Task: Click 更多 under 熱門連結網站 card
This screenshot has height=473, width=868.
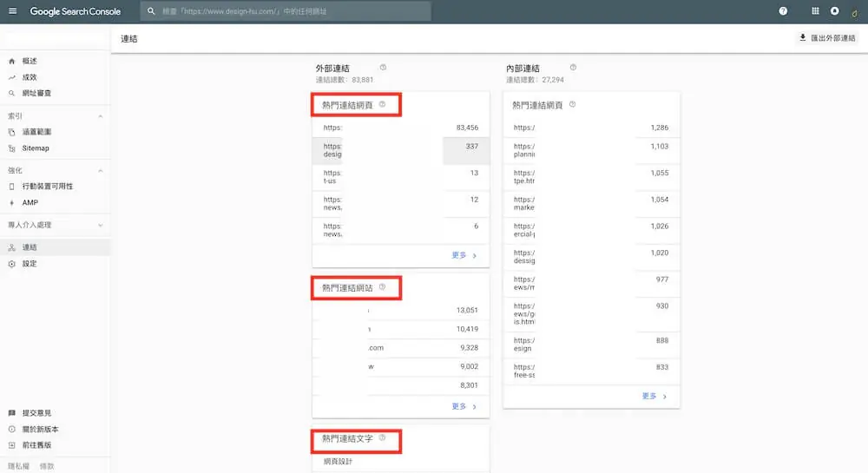Action: (464, 406)
